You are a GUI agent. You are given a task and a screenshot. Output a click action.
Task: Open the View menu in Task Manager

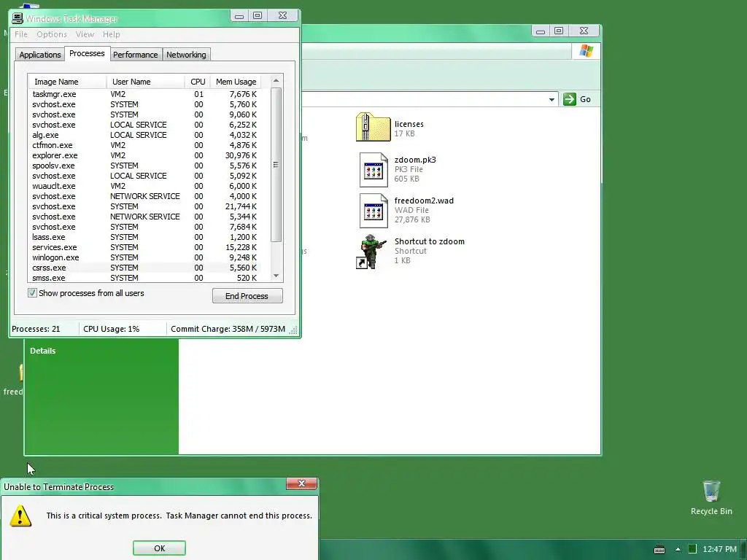point(85,34)
